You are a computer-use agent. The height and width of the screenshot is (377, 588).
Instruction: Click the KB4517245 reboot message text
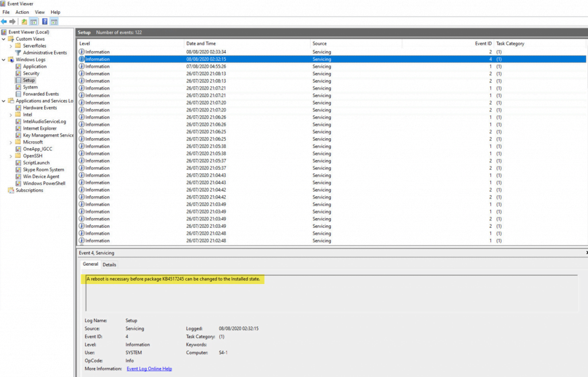[173, 279]
